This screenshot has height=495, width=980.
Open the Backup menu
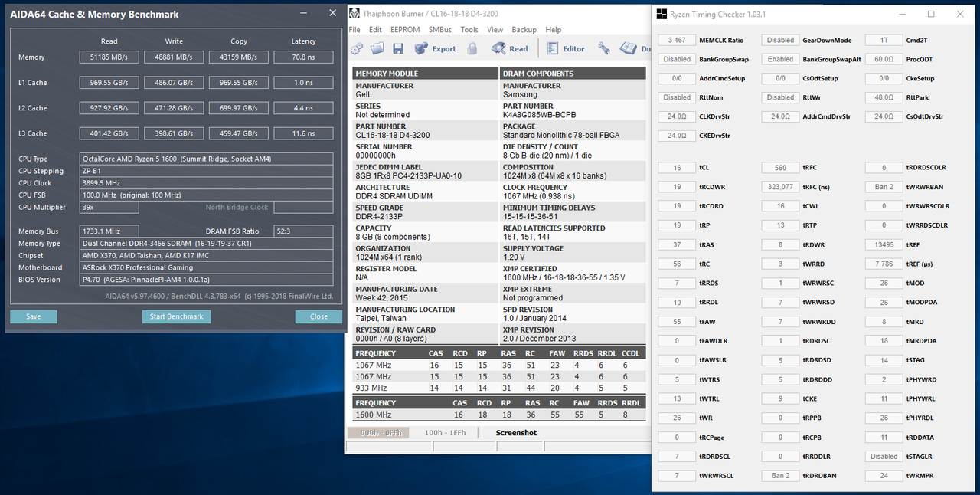[524, 29]
